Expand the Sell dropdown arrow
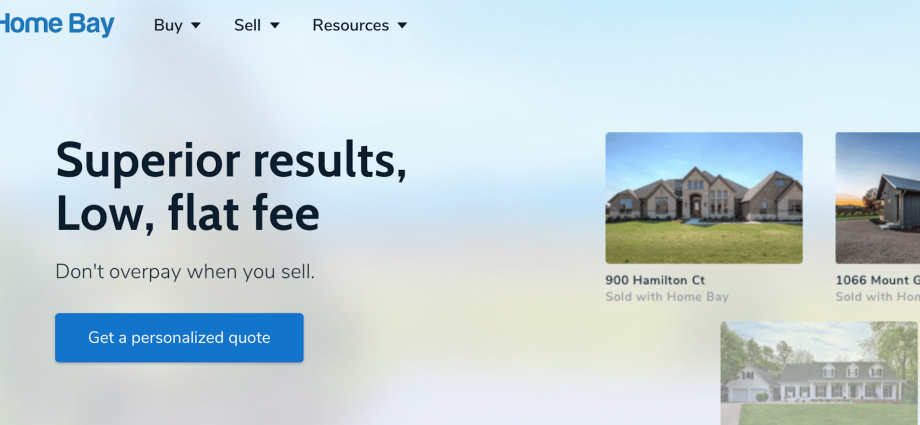Screen dimensions: 920x425 pos(275,25)
